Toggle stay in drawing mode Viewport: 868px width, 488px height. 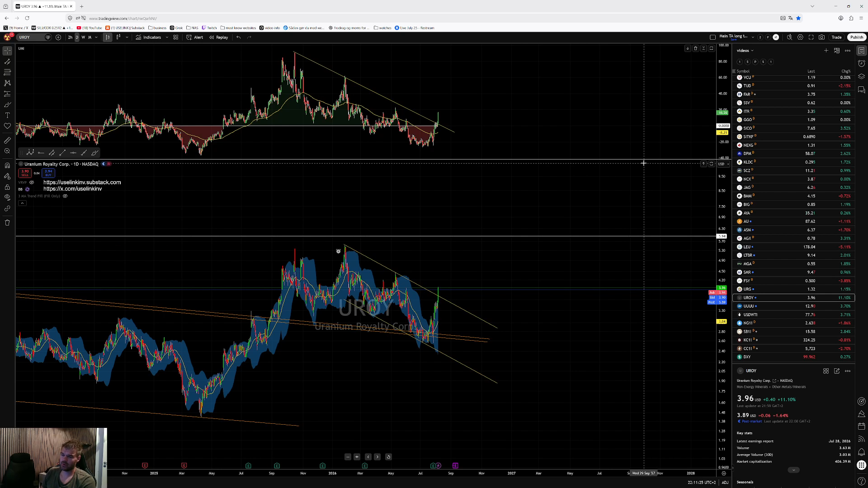pos(7,176)
